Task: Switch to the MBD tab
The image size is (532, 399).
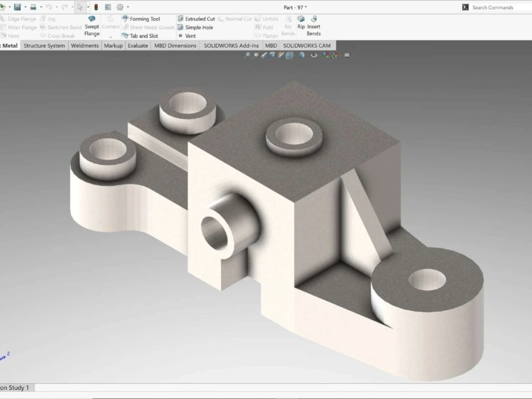Action: coord(271,45)
